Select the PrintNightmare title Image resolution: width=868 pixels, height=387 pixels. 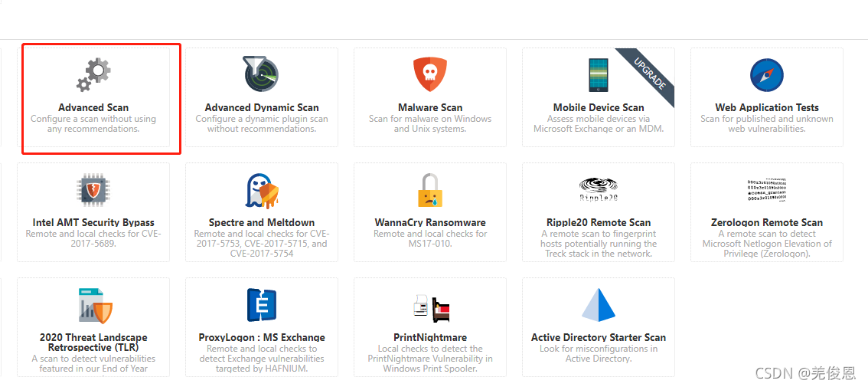click(x=430, y=338)
